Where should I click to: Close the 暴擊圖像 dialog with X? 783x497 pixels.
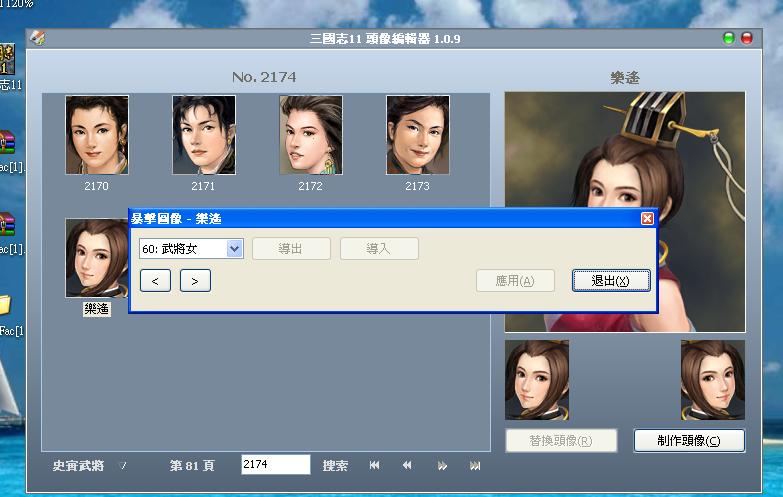(647, 218)
